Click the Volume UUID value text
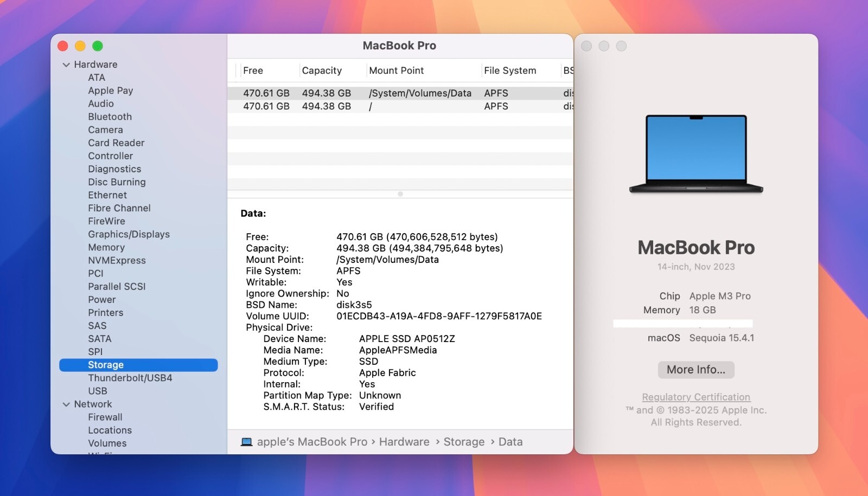This screenshot has width=868, height=496. pyautogui.click(x=439, y=316)
